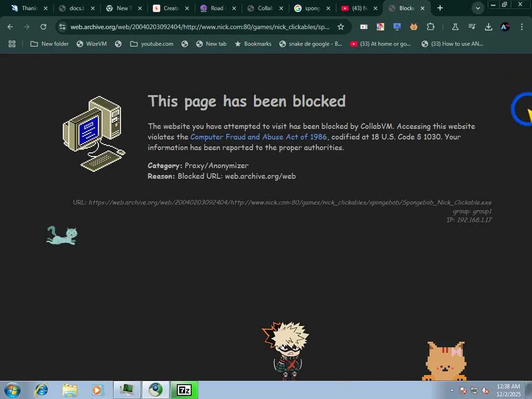
Task: Reload the blocked page
Action: (43, 27)
